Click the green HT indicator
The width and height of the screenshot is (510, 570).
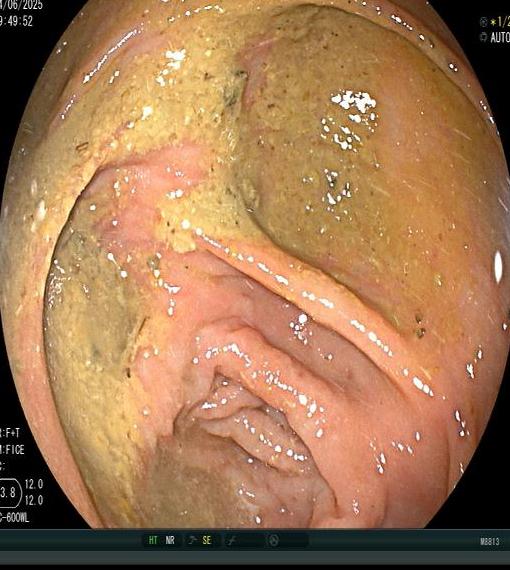tap(153, 540)
